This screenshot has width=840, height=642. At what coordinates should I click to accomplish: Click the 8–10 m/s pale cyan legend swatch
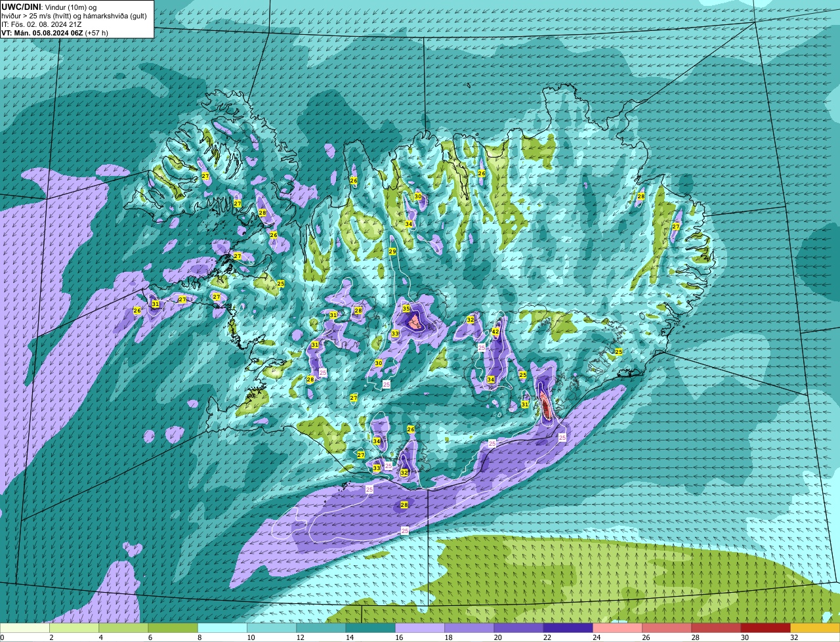pyautogui.click(x=222, y=628)
